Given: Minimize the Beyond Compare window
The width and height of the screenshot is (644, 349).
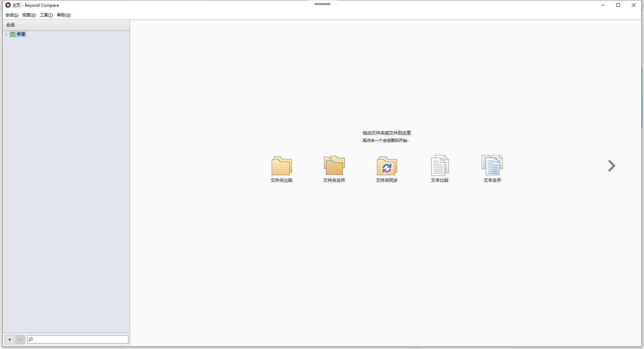Looking at the screenshot, I should (603, 5).
